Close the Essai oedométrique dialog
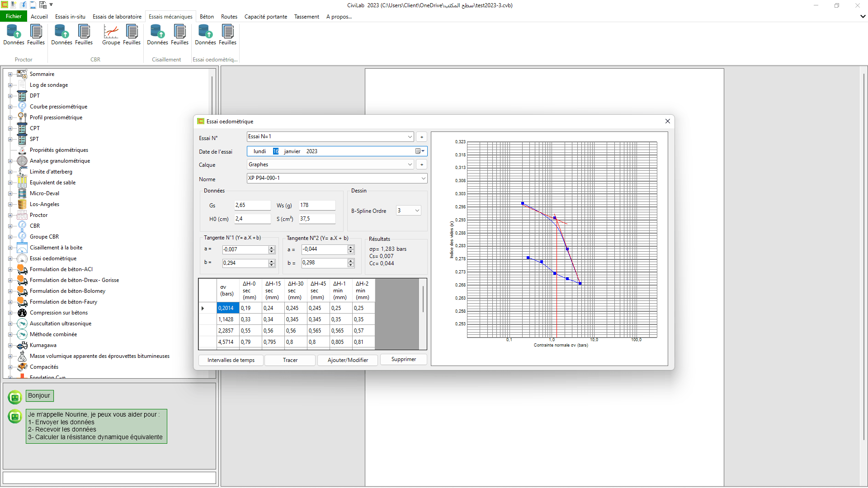 pyautogui.click(x=668, y=121)
